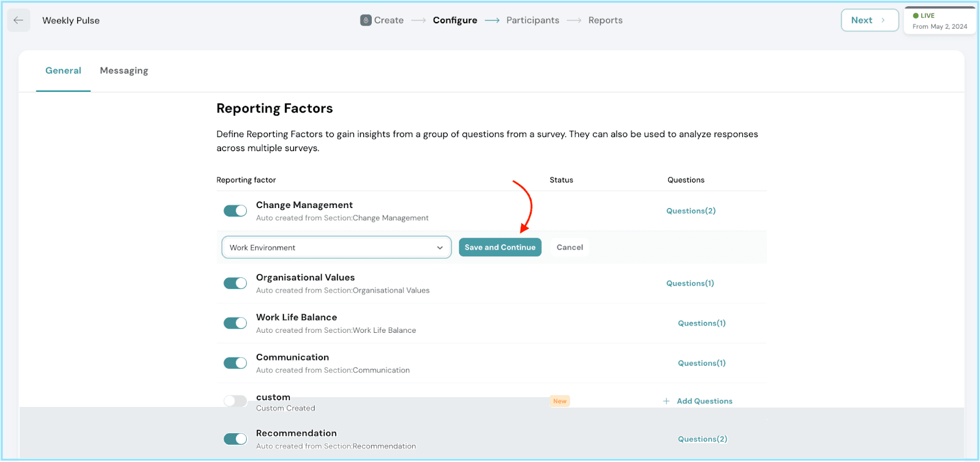Click the green LIVE status indicator

[916, 16]
